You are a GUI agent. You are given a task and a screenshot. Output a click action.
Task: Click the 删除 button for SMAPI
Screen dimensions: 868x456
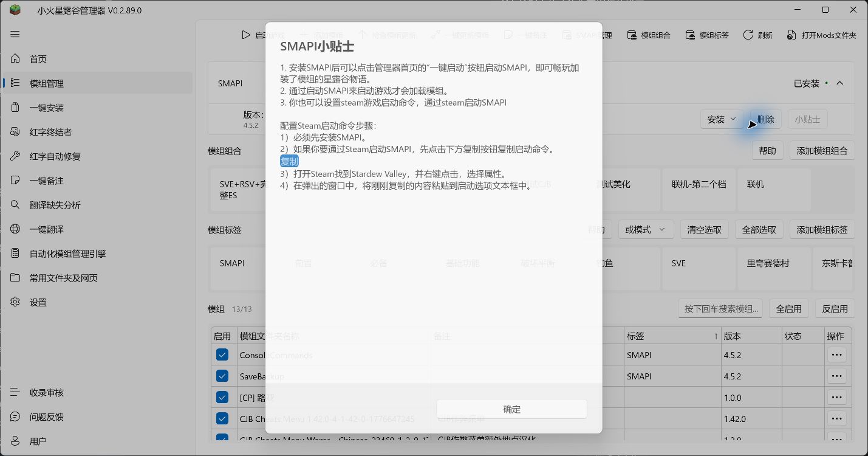pyautogui.click(x=765, y=120)
